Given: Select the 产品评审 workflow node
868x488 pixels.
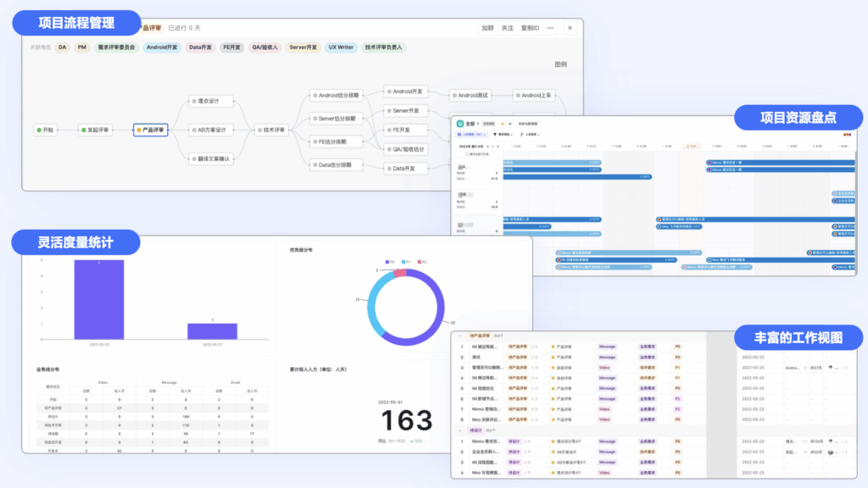Looking at the screenshot, I should tap(151, 130).
